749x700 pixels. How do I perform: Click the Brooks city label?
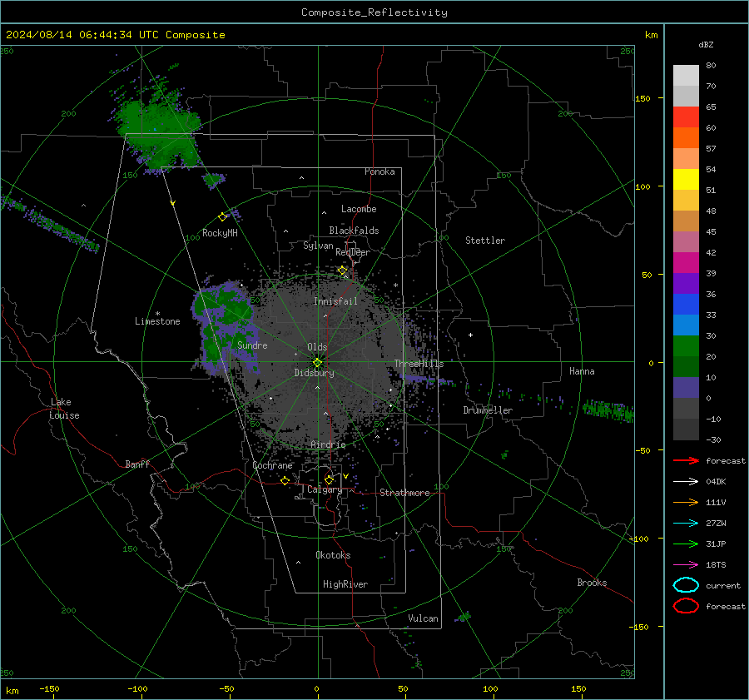click(592, 583)
